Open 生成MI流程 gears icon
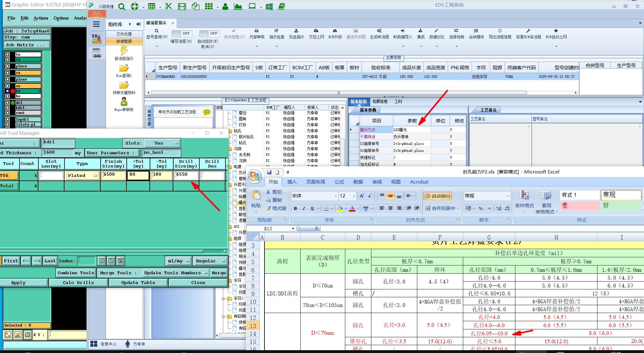Viewport: 644px width, 353px height. tap(379, 31)
